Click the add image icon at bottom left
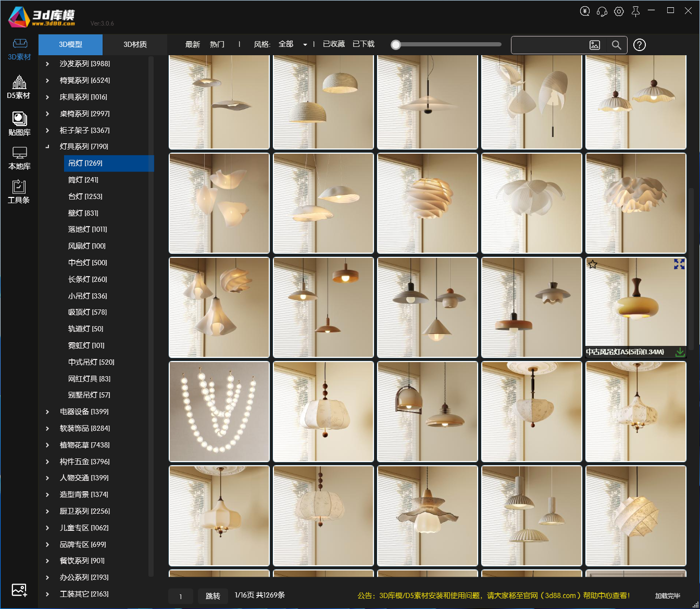700x609 pixels. 19,590
